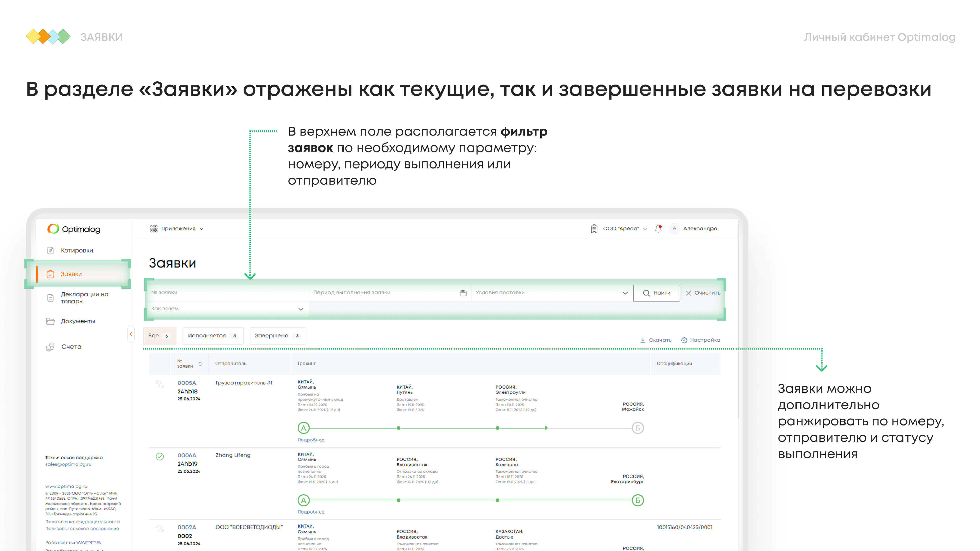The image size is (980, 551).
Task: Open Настройка table settings gear
Action: coord(684,340)
